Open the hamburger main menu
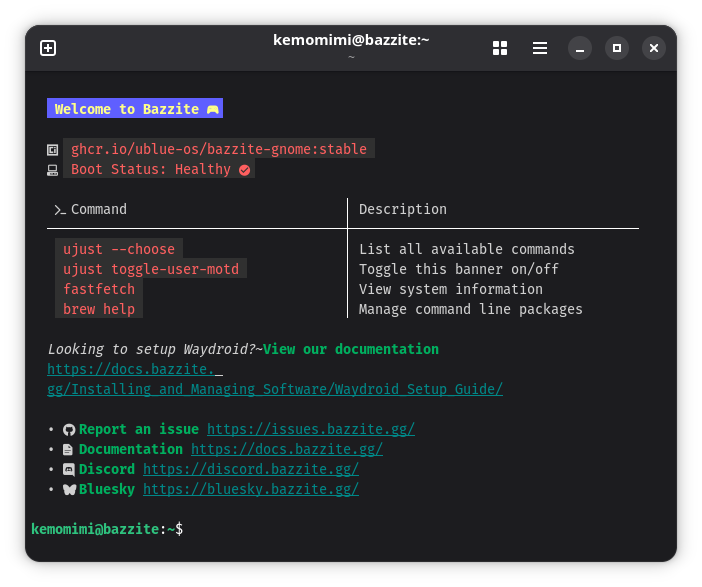Image resolution: width=702 pixels, height=587 pixels. tap(539, 48)
